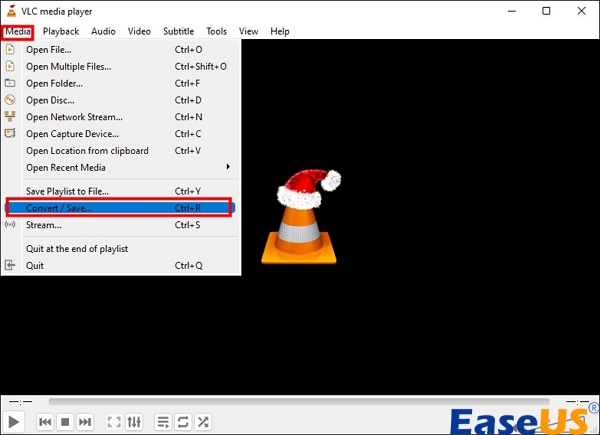Viewport: 600px width, 435px height.
Task: Open the View menu
Action: [248, 31]
